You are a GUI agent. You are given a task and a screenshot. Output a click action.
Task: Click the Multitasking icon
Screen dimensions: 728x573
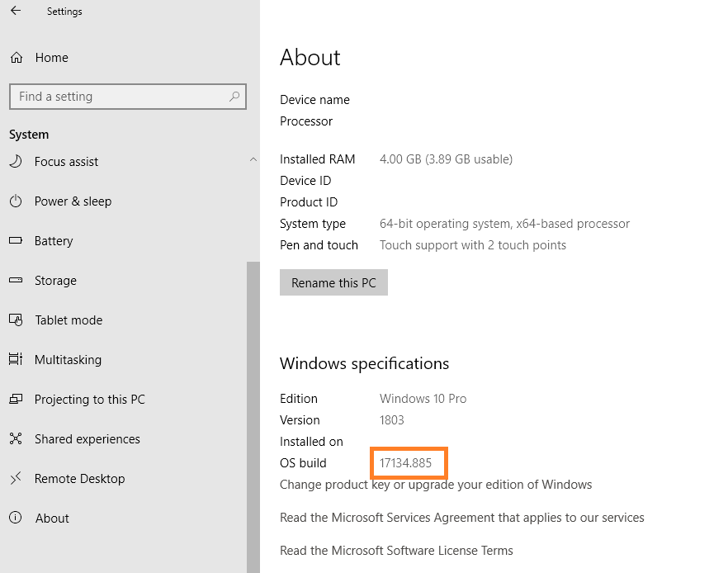coord(16,360)
